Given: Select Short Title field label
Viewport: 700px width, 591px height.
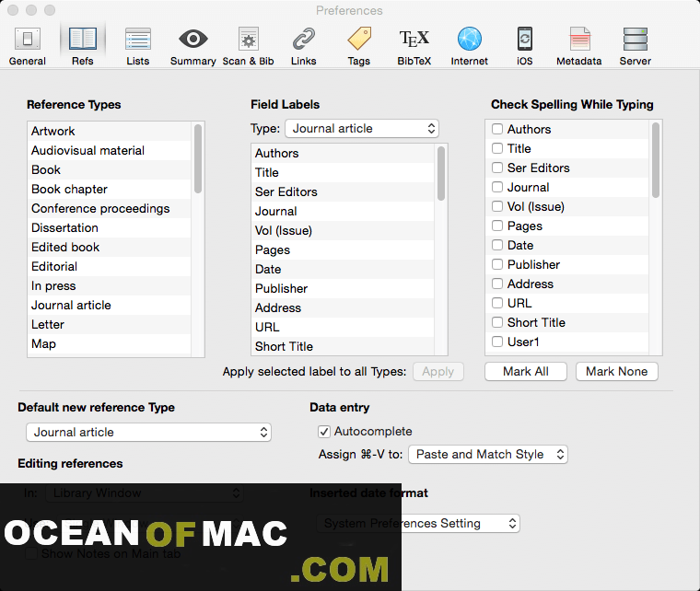Looking at the screenshot, I should [343, 346].
